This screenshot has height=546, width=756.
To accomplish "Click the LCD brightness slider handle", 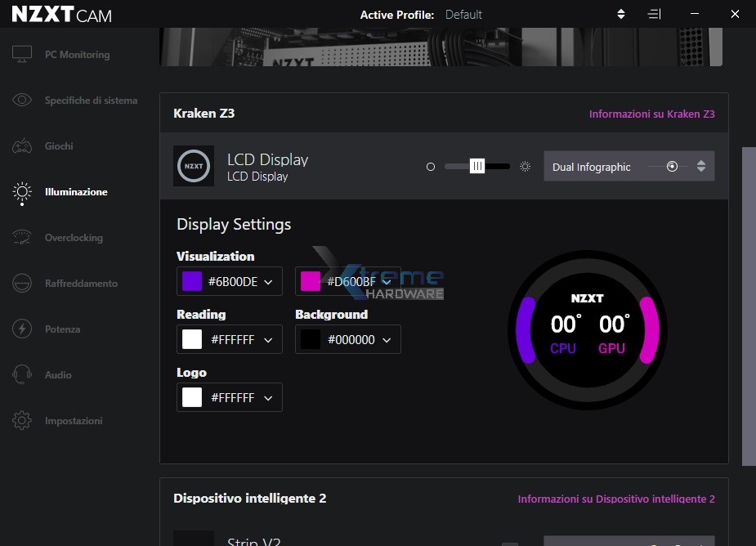I will click(477, 167).
